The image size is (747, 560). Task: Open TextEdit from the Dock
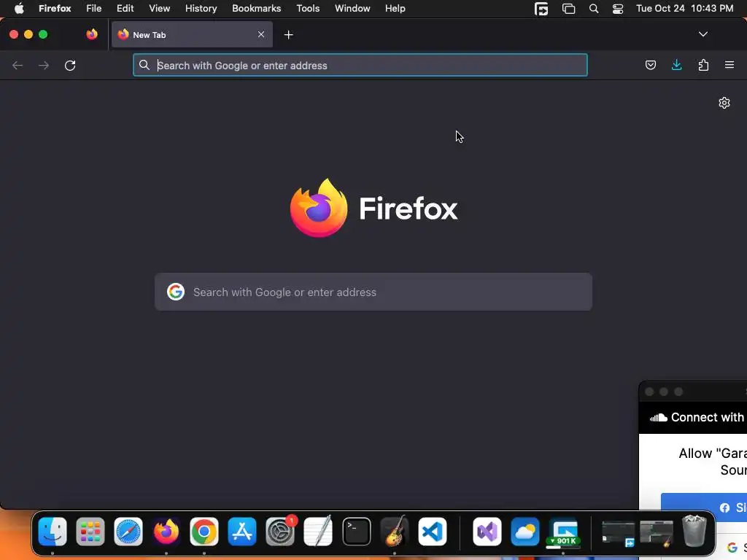pyautogui.click(x=318, y=532)
